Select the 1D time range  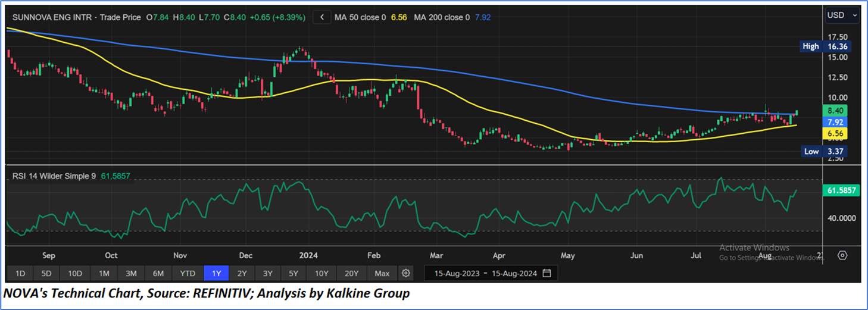[x=20, y=273]
